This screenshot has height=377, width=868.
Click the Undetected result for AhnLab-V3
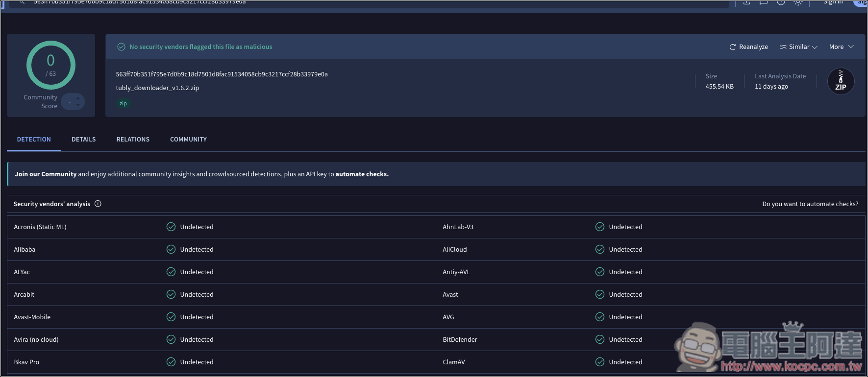(x=626, y=227)
